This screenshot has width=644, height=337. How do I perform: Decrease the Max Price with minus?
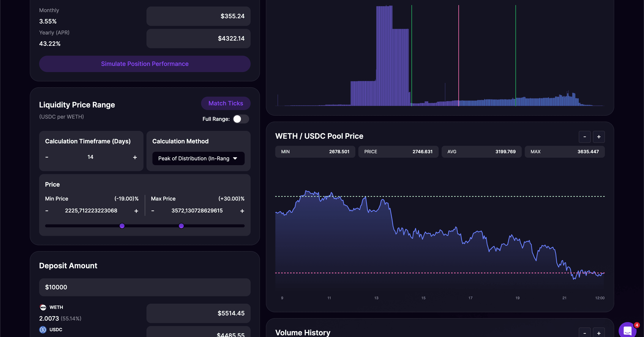153,211
